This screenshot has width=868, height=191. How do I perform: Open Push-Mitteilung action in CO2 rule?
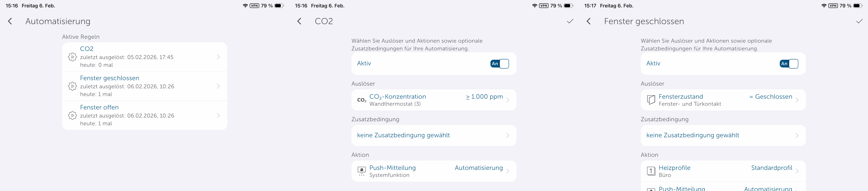pos(433,171)
